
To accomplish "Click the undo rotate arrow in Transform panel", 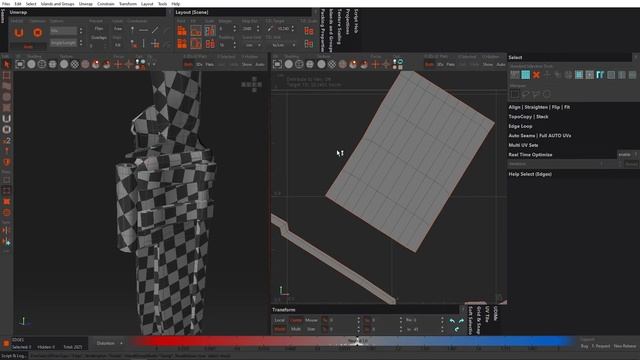I will 452,321.
